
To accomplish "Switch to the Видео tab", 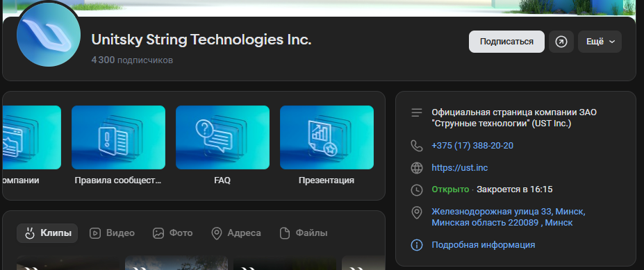I will tap(112, 233).
